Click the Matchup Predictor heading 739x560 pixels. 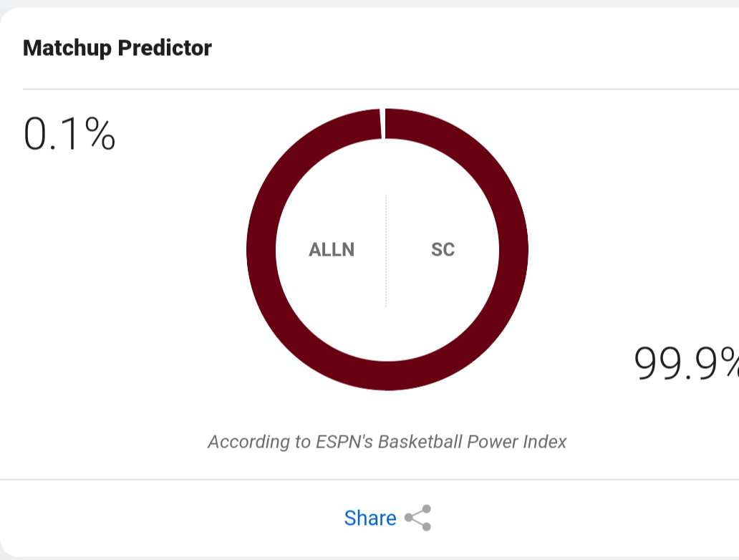coord(117,48)
